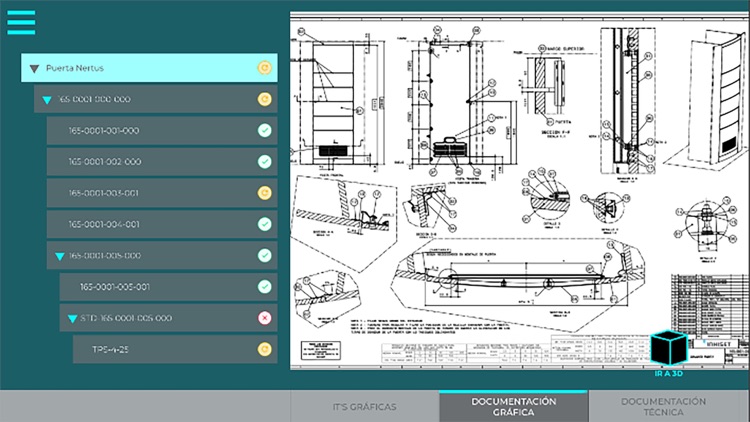Open the hamburger menu

(x=21, y=22)
